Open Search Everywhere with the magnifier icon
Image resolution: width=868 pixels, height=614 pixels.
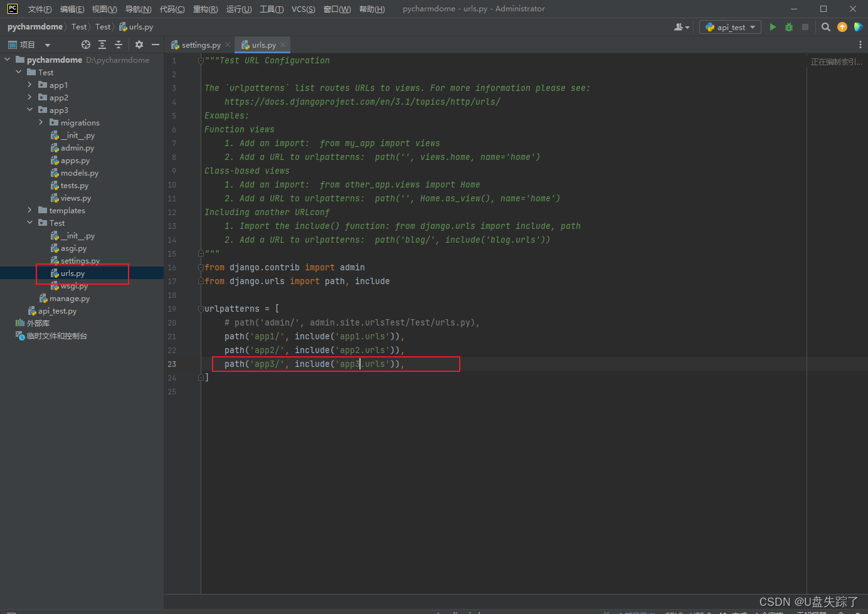(825, 27)
